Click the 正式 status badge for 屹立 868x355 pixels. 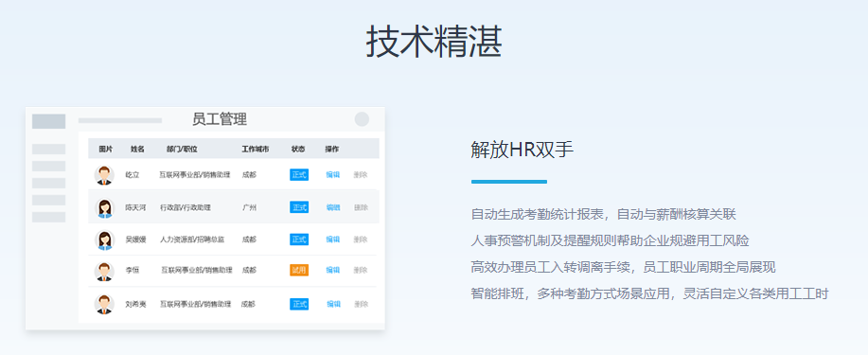click(x=299, y=175)
